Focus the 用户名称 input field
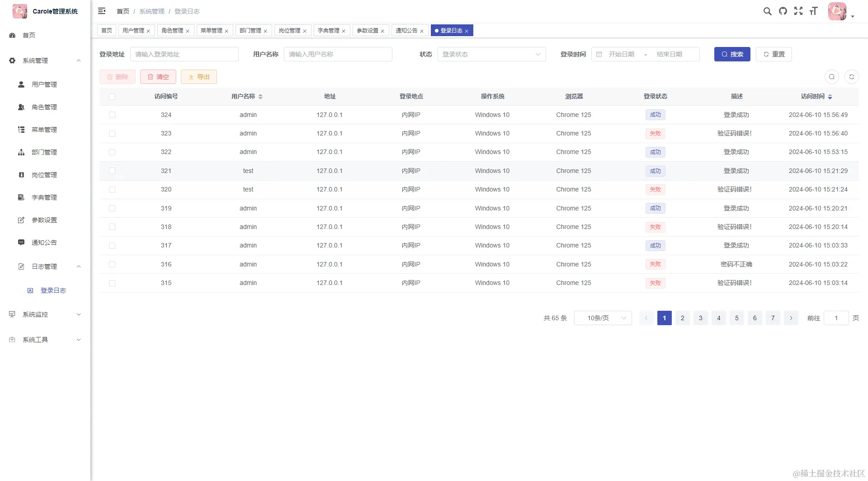This screenshot has height=481, width=868. (338, 54)
